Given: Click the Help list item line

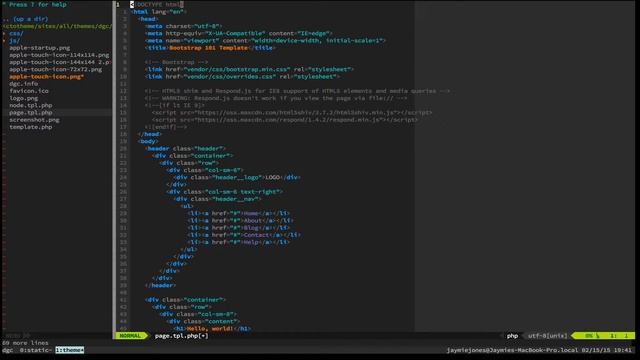Looking at the screenshot, I should click(x=239, y=242).
